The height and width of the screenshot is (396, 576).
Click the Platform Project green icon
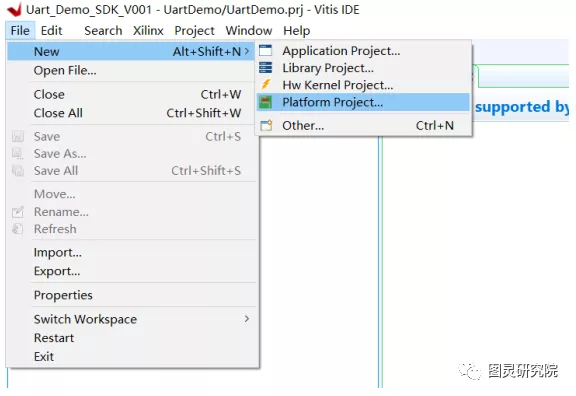click(266, 102)
